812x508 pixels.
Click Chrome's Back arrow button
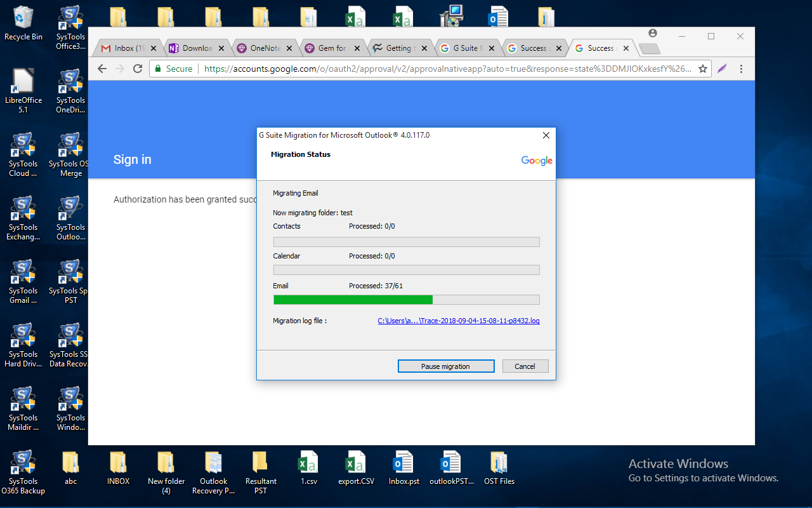[103, 69]
